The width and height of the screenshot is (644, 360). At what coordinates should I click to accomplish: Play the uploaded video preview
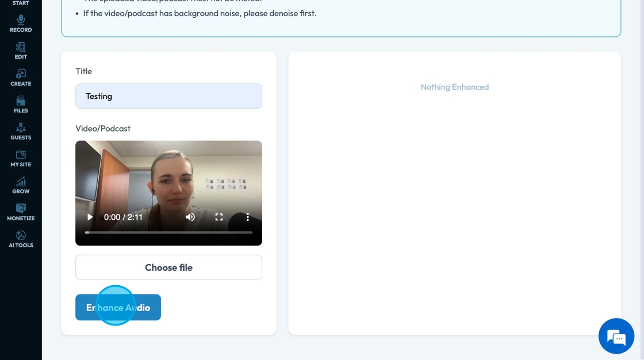click(90, 217)
